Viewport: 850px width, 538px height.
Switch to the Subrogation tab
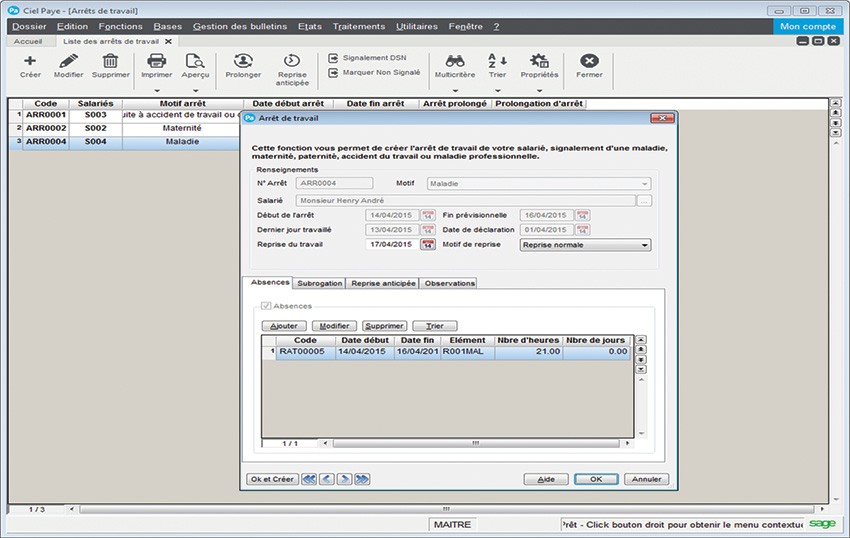coord(320,283)
